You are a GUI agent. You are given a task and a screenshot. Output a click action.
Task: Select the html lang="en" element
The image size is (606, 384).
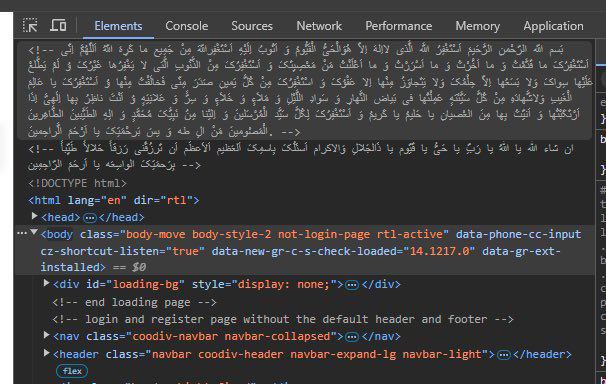point(114,200)
